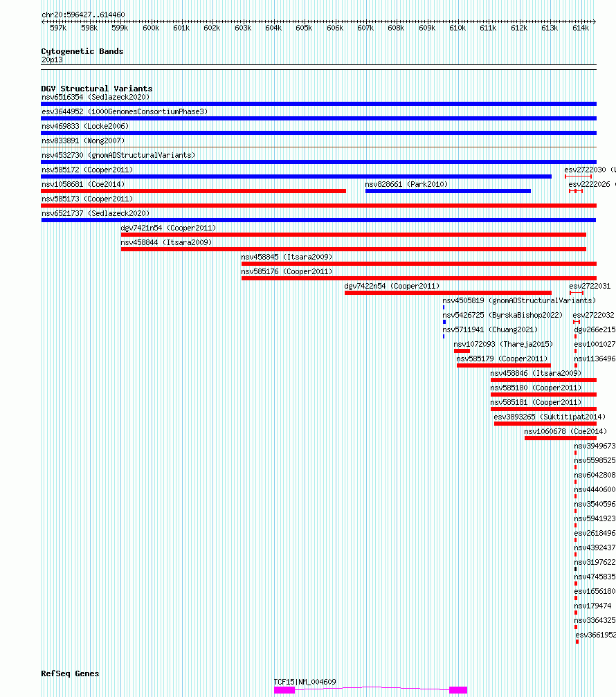Open nsv3364325 variant label
616x697 pixels.
tap(595, 620)
